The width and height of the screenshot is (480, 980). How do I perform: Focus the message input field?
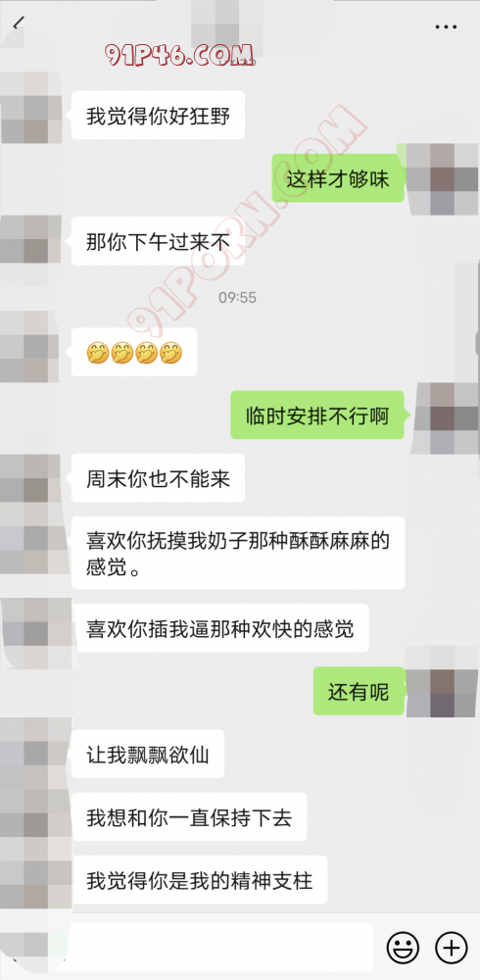coord(218,947)
